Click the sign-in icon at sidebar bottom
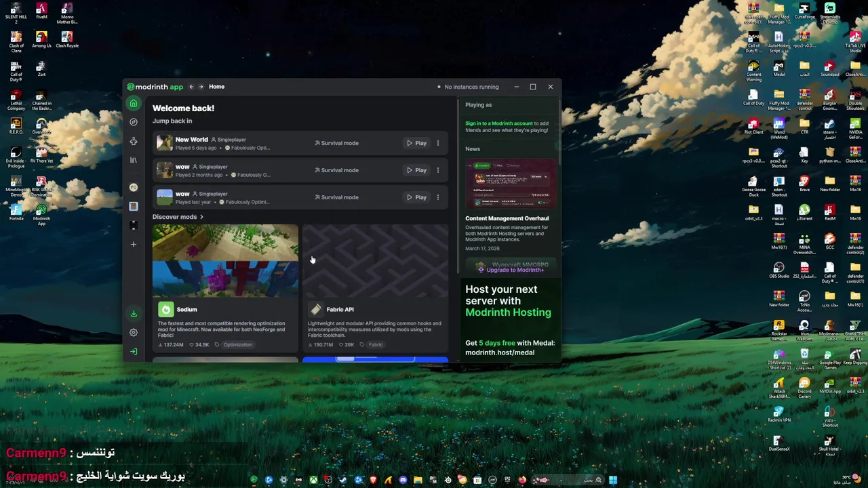This screenshot has height=488, width=868. 134,351
